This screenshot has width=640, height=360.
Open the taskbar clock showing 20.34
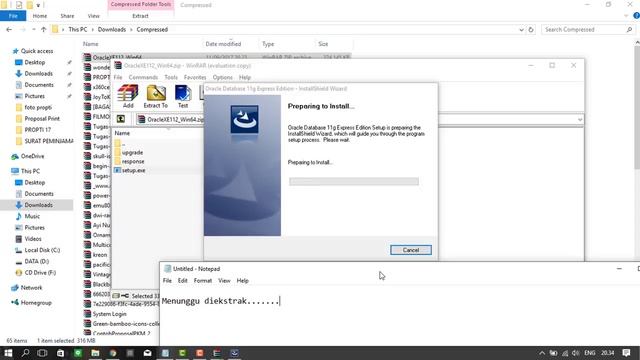[607, 353]
